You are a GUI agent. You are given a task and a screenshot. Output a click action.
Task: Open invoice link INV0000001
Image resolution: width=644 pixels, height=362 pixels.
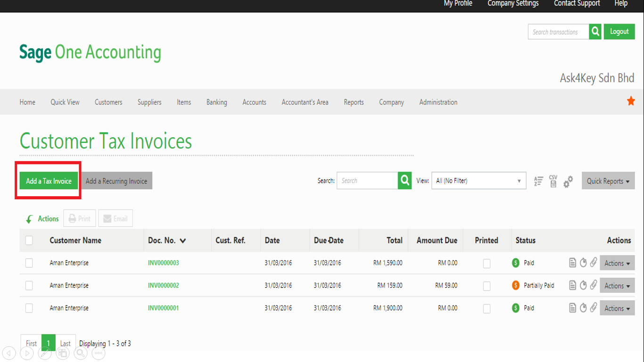pyautogui.click(x=164, y=308)
